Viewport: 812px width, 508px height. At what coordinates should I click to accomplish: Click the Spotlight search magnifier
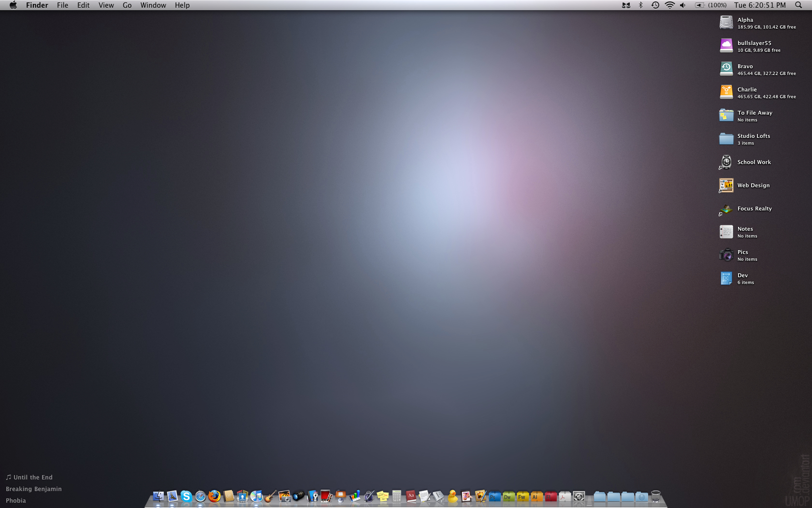tap(798, 5)
